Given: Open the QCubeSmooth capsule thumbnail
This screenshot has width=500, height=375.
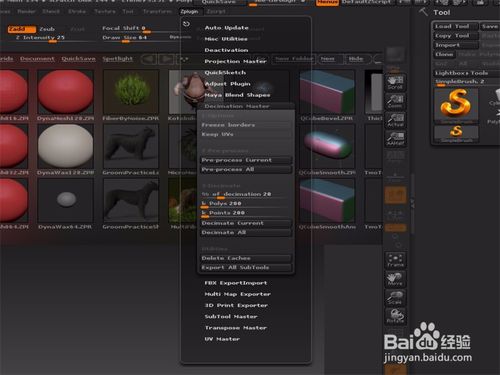Looking at the screenshot, I should [327, 146].
